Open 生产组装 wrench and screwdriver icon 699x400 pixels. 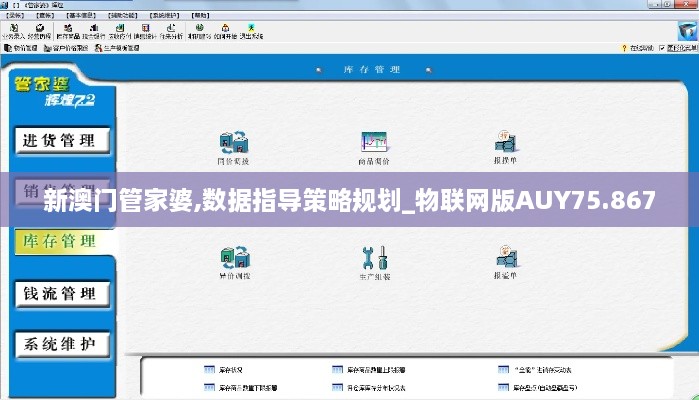[374, 263]
